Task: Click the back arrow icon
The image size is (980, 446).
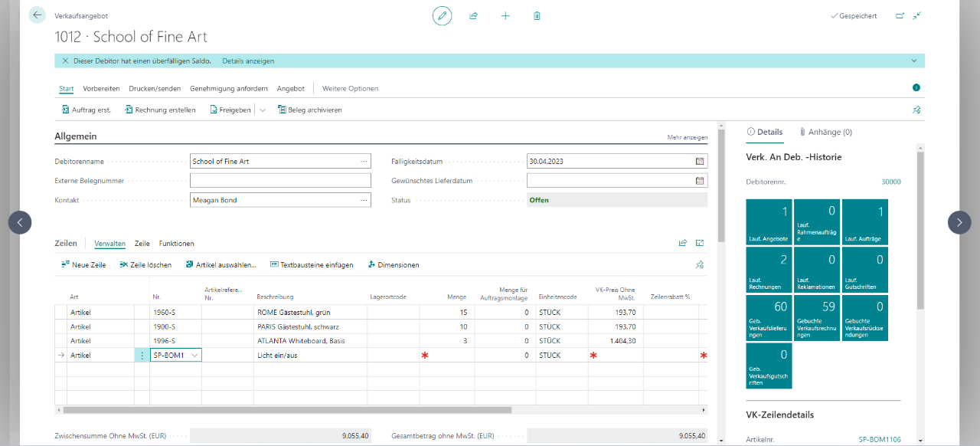Action: pyautogui.click(x=37, y=15)
